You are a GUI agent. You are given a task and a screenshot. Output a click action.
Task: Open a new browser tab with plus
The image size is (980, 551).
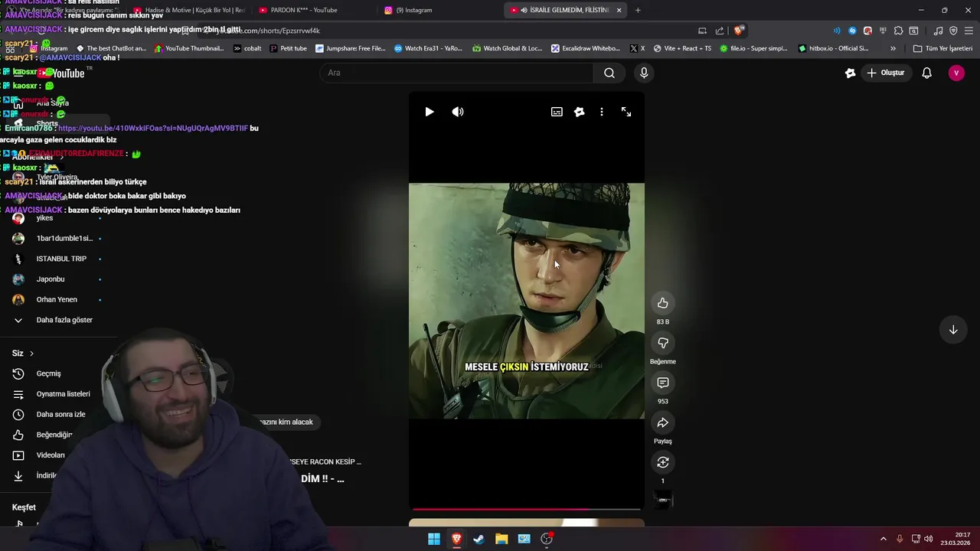638,10
